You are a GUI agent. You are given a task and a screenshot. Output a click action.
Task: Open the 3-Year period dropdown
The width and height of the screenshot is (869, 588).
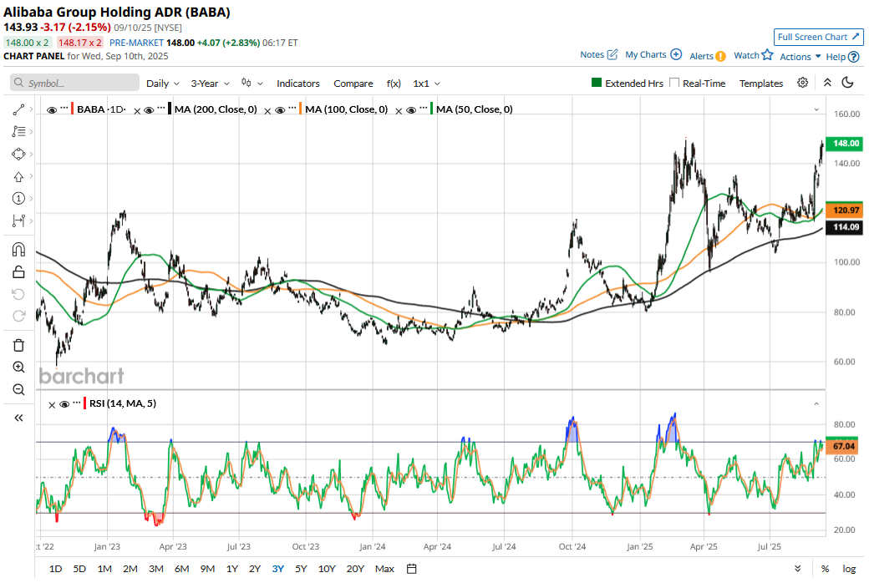pyautogui.click(x=210, y=84)
